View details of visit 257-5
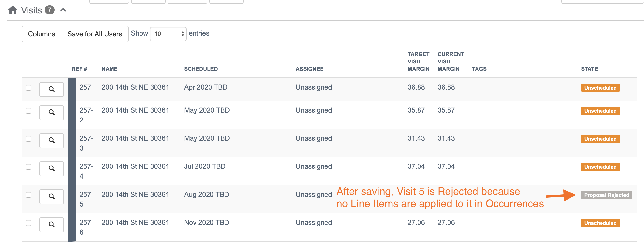 tap(52, 197)
